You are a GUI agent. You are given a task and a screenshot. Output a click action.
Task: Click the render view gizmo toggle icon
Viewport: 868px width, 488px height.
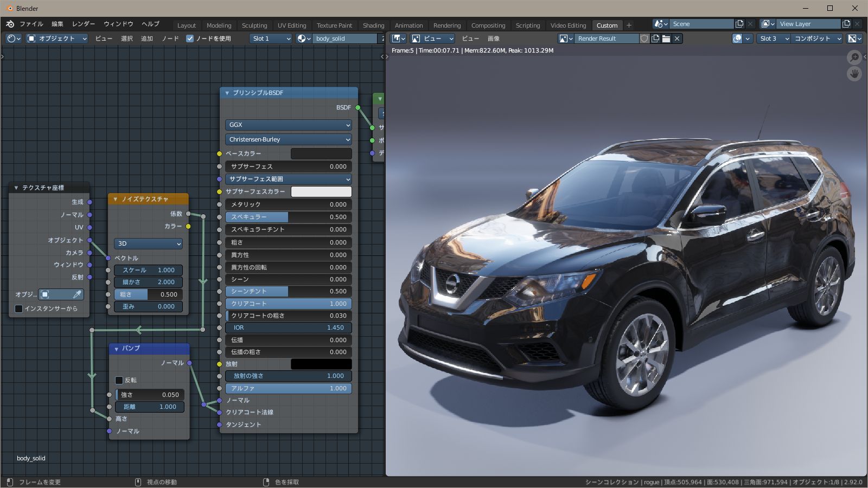pyautogui.click(x=737, y=38)
